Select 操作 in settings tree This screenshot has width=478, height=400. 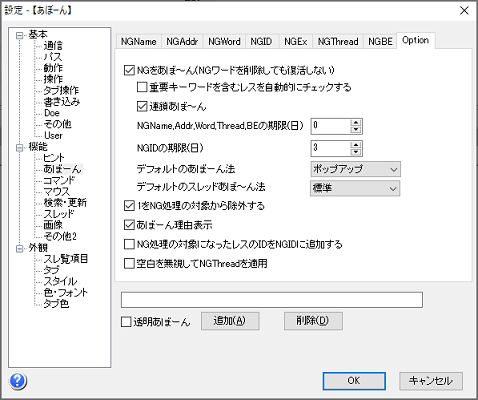coord(53,79)
